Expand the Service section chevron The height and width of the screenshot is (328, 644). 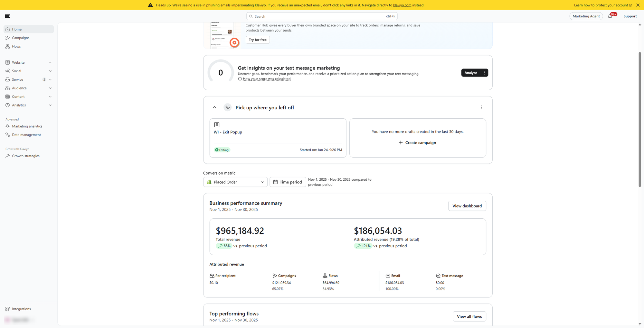(x=50, y=79)
